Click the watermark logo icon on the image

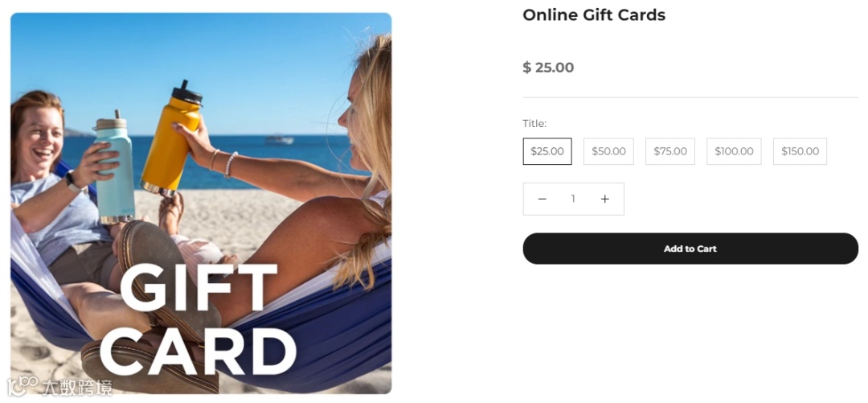[x=23, y=386]
